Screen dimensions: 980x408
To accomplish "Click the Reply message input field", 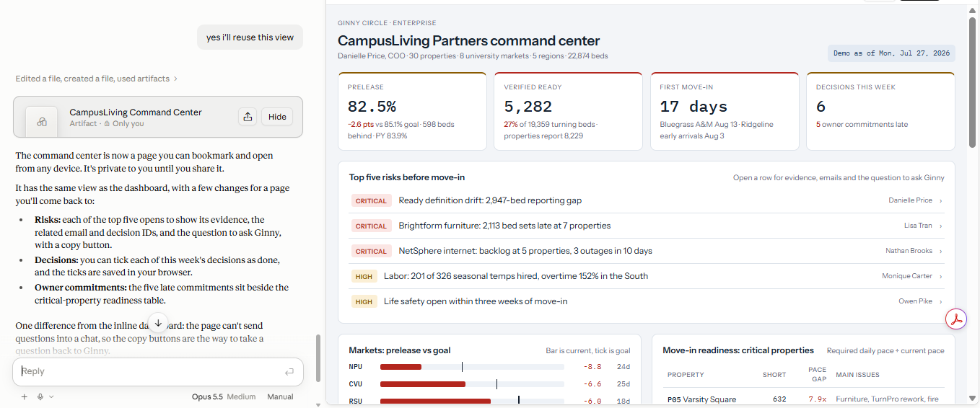I will click(158, 372).
